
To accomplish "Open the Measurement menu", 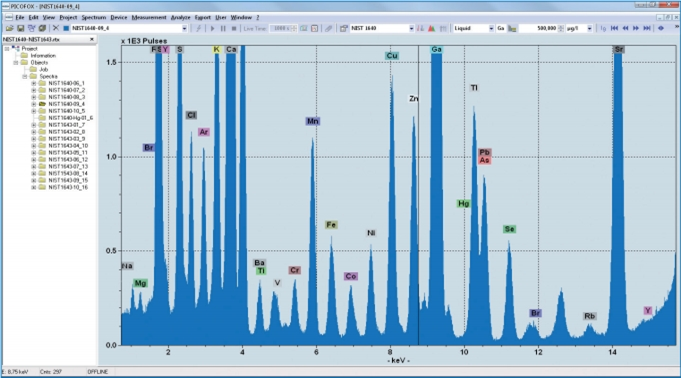I will [x=149, y=17].
